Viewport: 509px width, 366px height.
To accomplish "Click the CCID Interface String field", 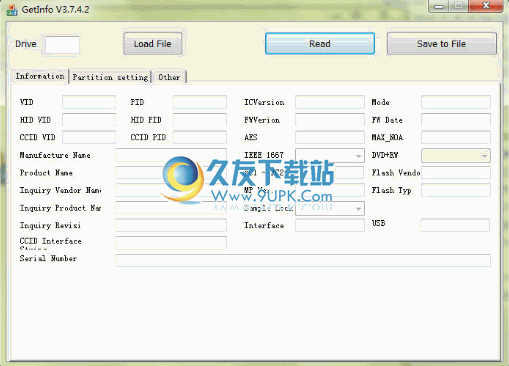I will click(x=171, y=243).
